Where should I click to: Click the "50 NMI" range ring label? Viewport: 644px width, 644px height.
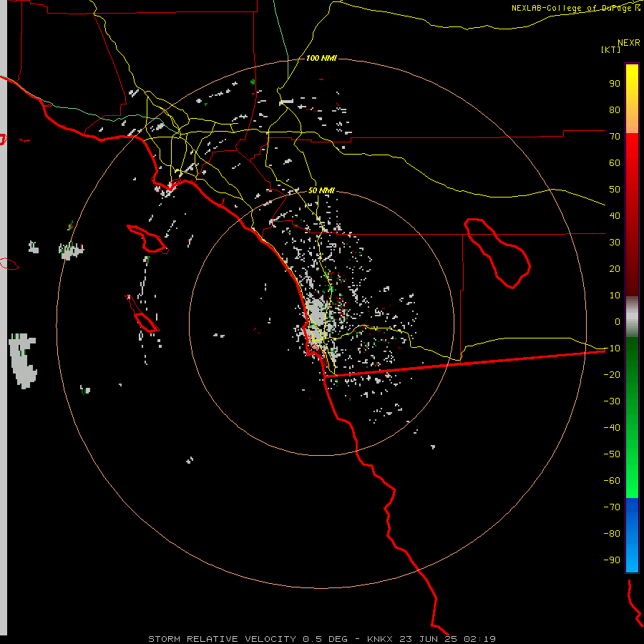tap(321, 190)
